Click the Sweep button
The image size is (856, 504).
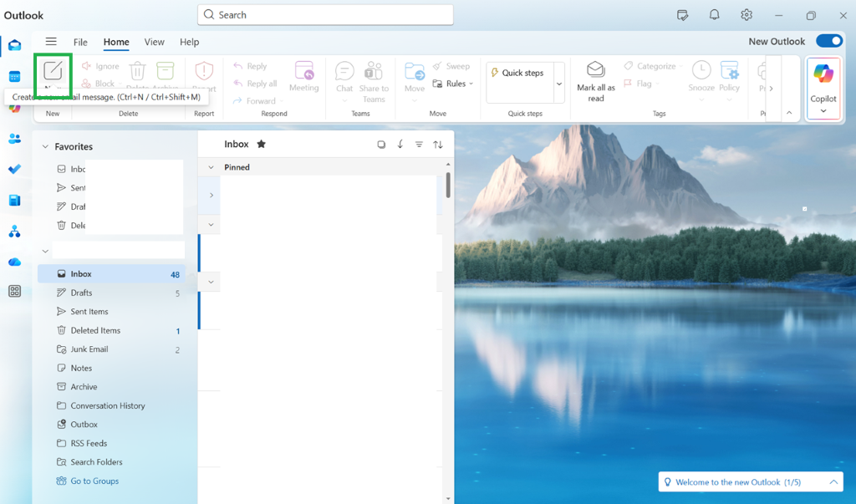click(451, 66)
